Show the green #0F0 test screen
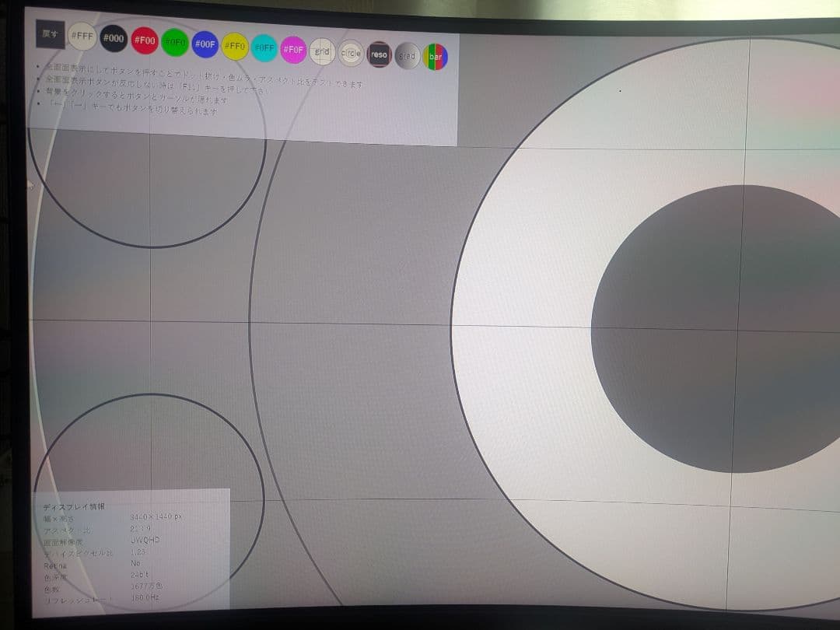This screenshot has width=840, height=630. point(175,42)
